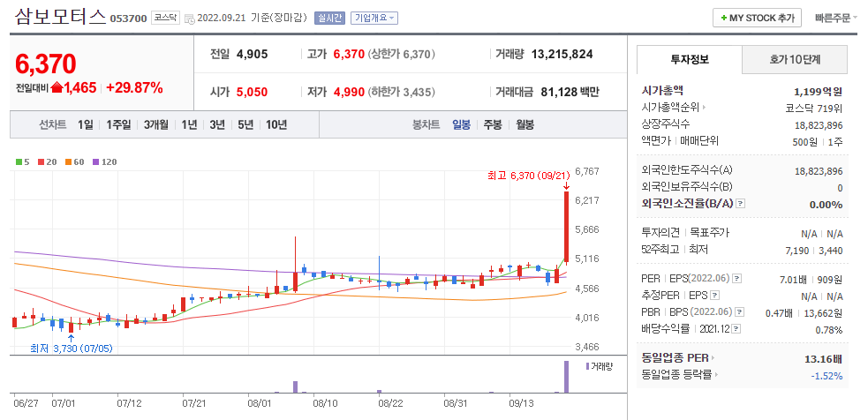
Task: Select the 5년 line chart period
Action: tap(245, 125)
